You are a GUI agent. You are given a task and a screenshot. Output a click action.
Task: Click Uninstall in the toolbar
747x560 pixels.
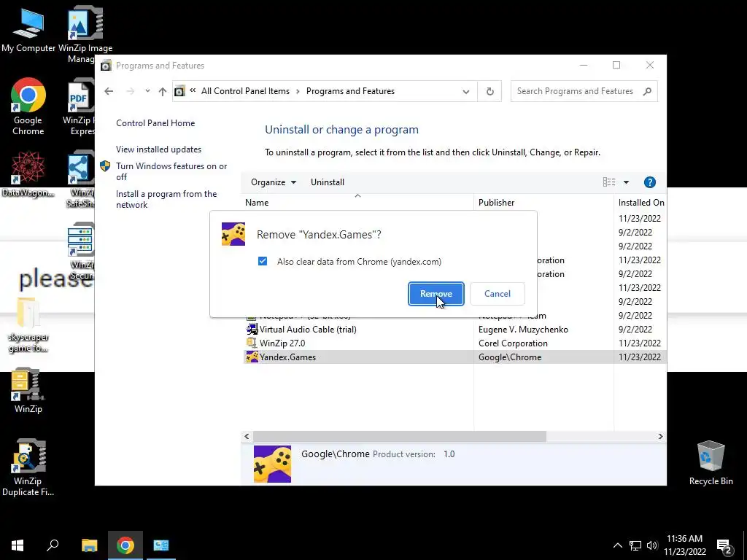click(328, 182)
